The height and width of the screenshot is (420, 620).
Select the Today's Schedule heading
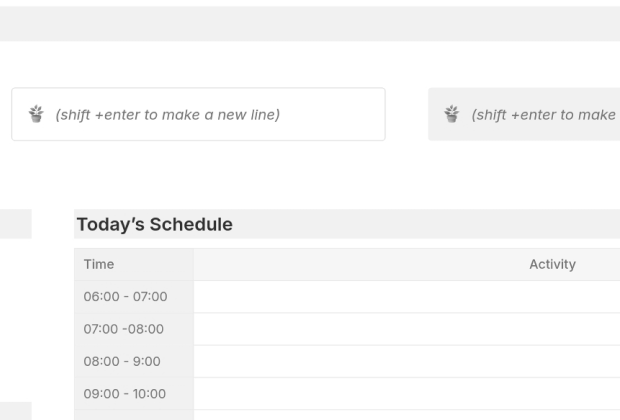click(154, 225)
